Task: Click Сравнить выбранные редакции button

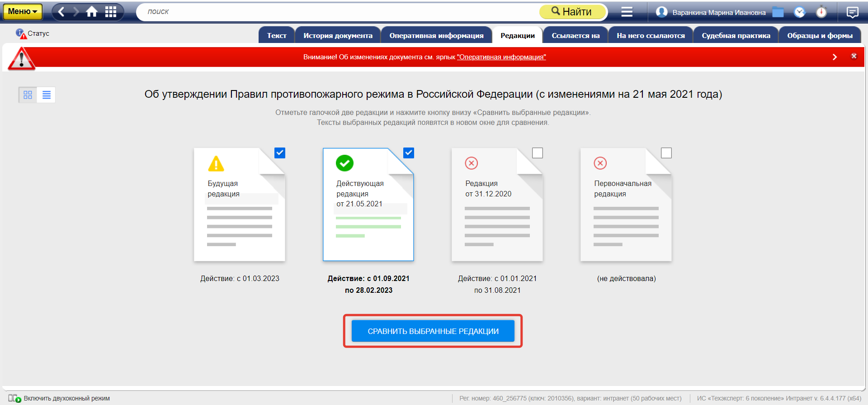Action: (x=433, y=331)
